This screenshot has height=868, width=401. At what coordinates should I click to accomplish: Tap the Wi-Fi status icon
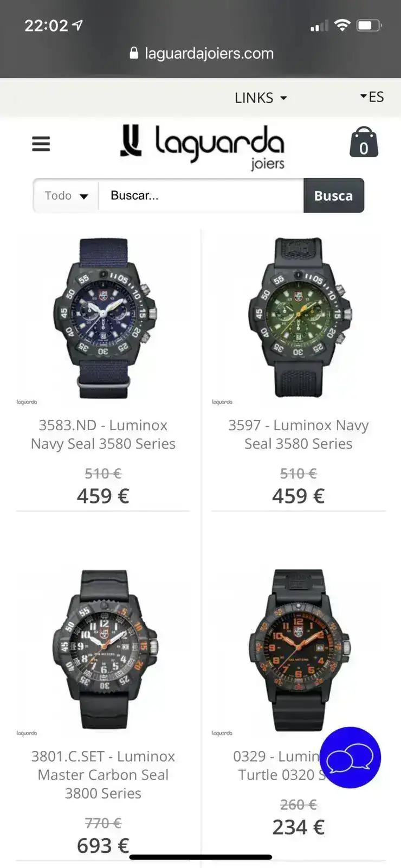(342, 25)
